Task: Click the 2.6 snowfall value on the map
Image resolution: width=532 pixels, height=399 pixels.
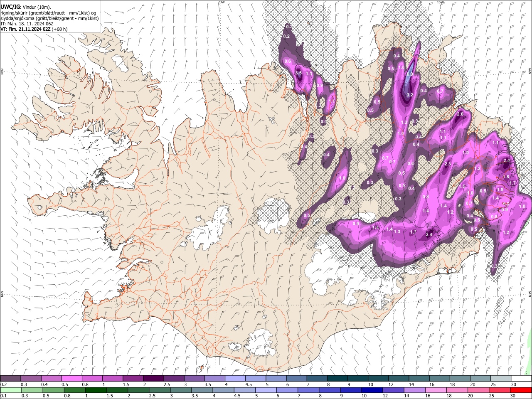Action: [x=460, y=114]
